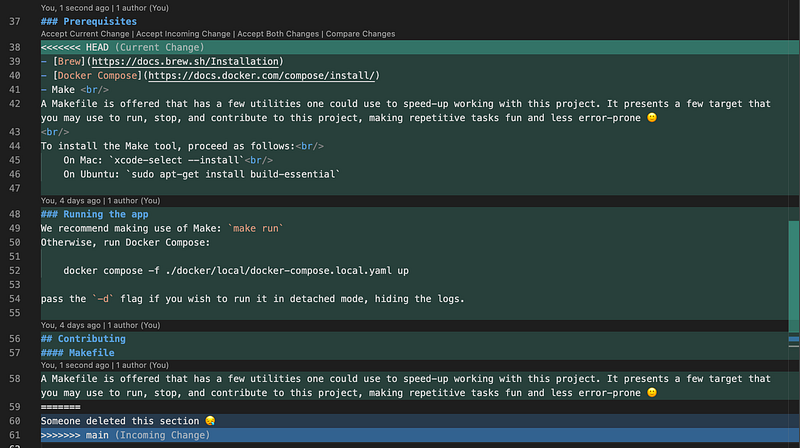
Task: Select line number 52 in the gutter
Action: point(15,271)
